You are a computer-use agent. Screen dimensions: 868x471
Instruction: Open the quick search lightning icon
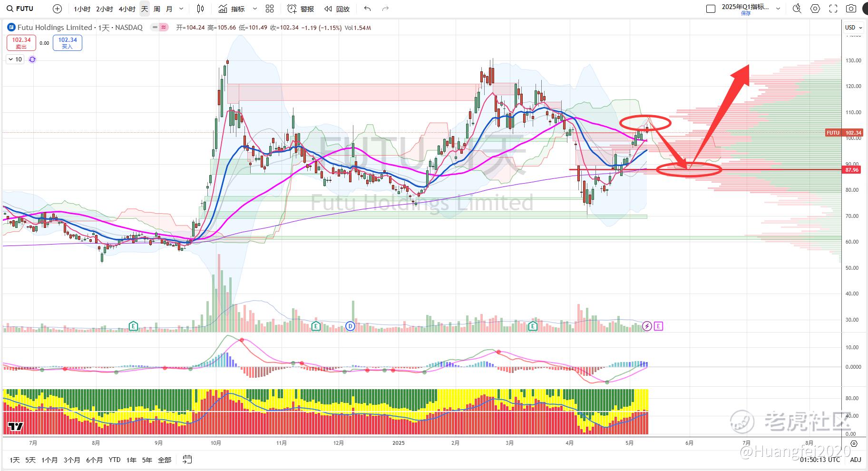click(797, 9)
